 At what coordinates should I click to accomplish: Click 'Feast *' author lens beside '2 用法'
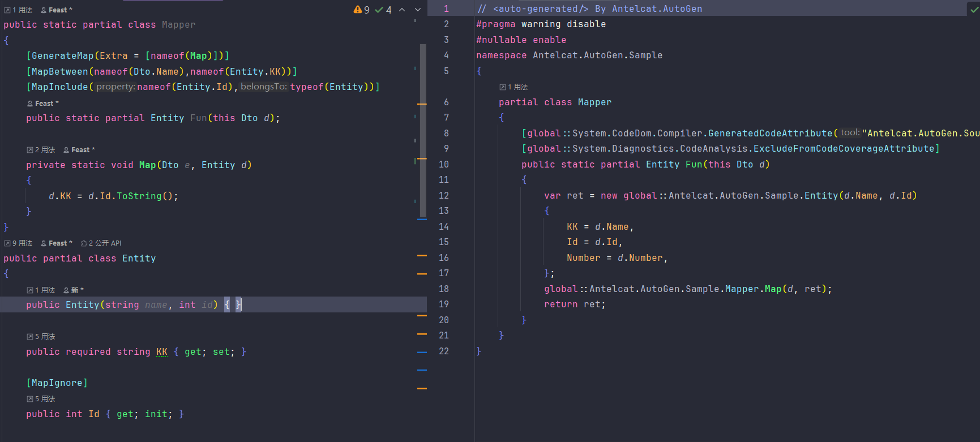pos(79,149)
